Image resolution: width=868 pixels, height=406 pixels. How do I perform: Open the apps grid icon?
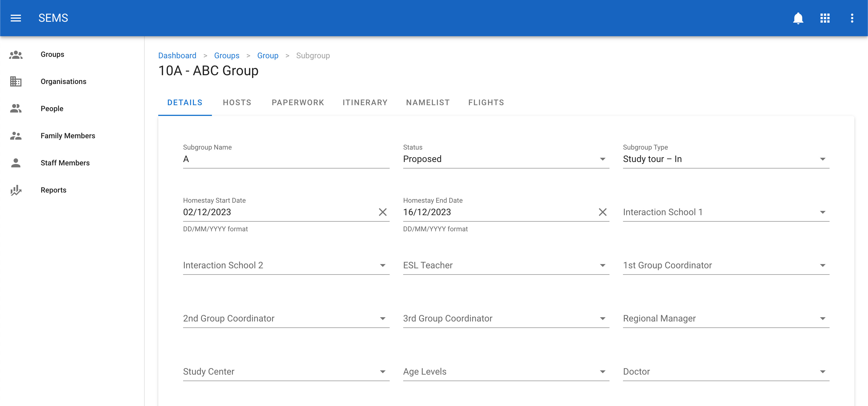click(x=825, y=18)
